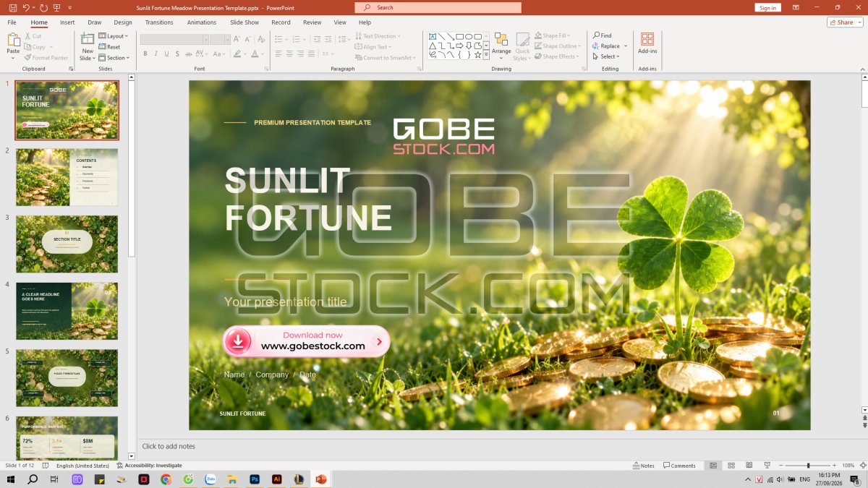The height and width of the screenshot is (488, 868).
Task: Select slide 4 A Clear Headline thumbnail
Action: pos(67,311)
